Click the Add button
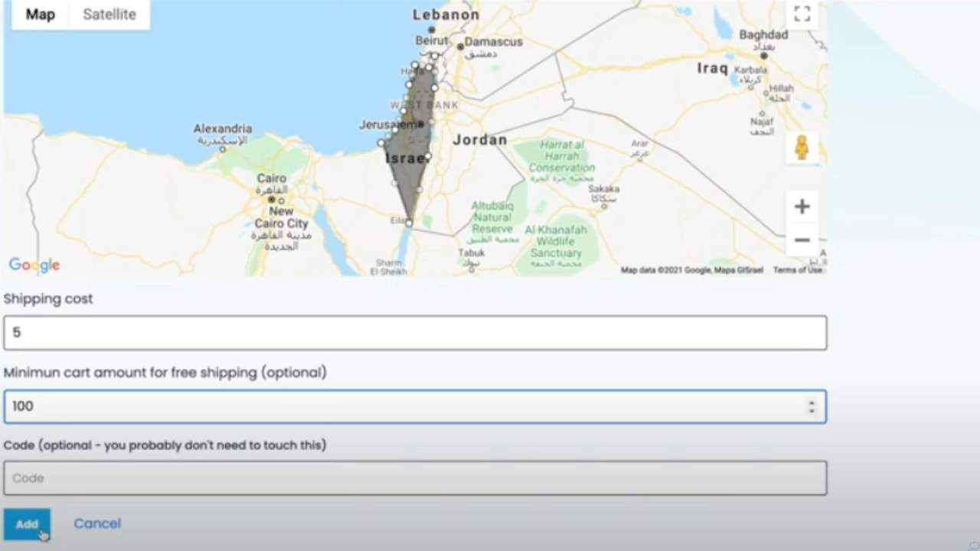 pyautogui.click(x=28, y=524)
